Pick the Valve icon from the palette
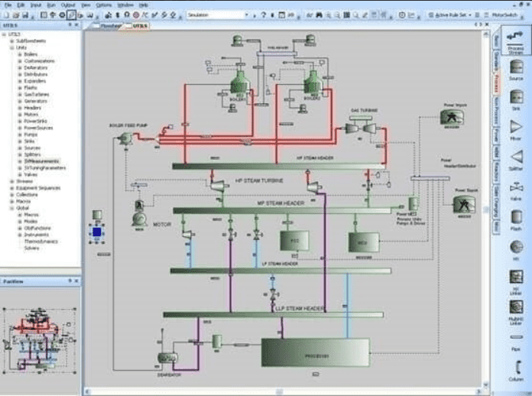 (517, 188)
